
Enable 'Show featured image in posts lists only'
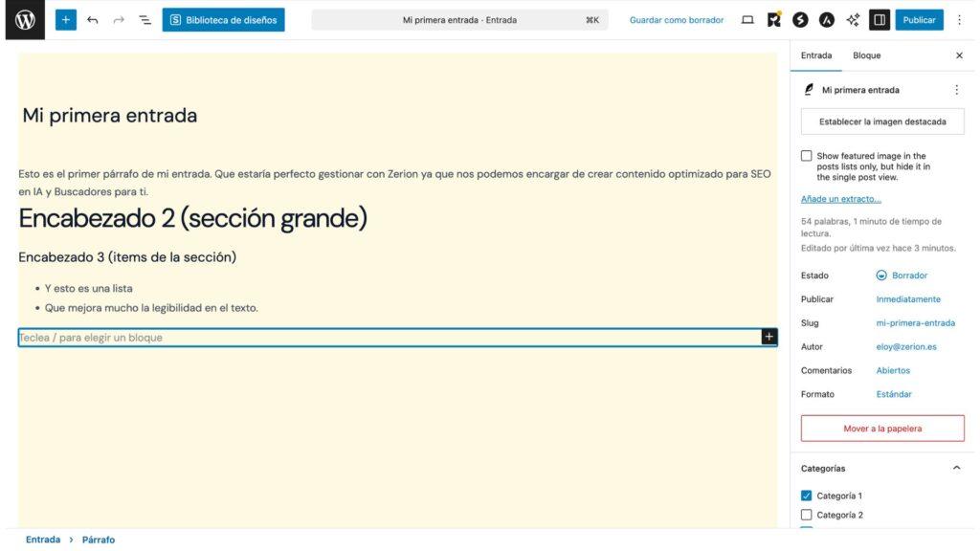click(807, 156)
